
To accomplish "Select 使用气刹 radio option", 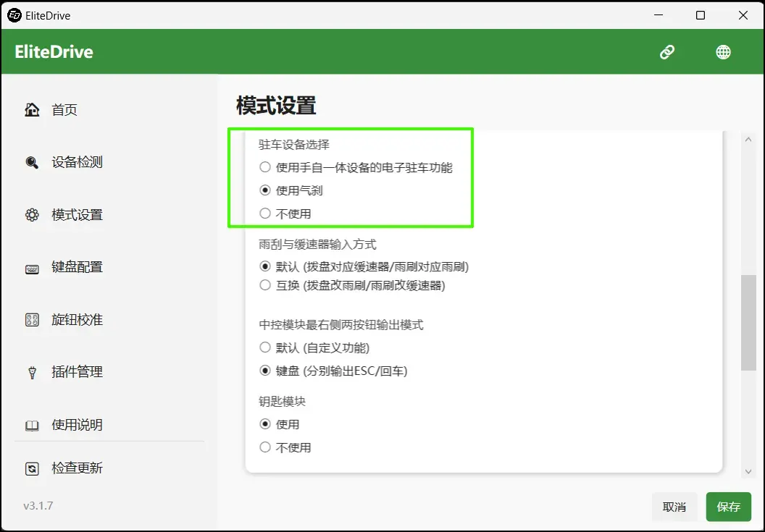I will tap(291, 190).
